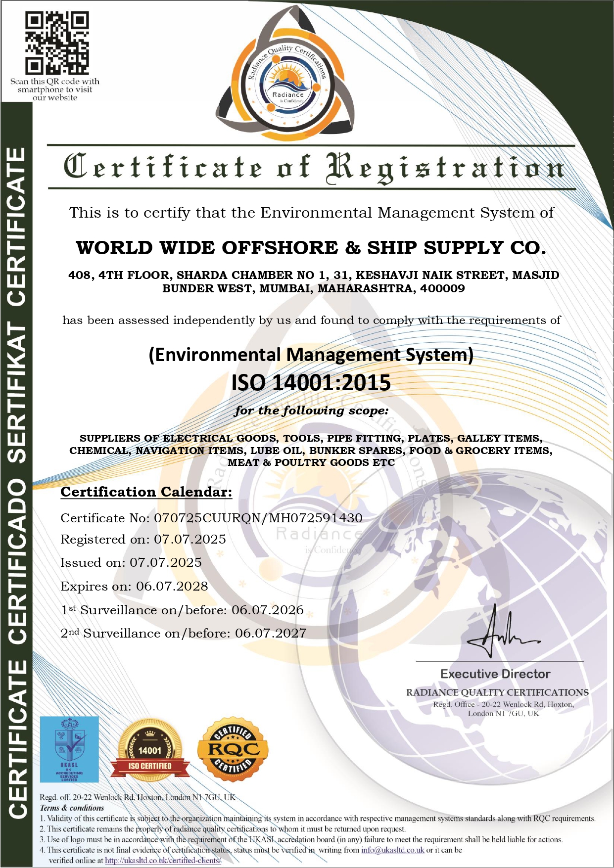This screenshot has width=614, height=868.
Task: Click "Scan this QR code with smartphone" caption
Action: (x=55, y=90)
